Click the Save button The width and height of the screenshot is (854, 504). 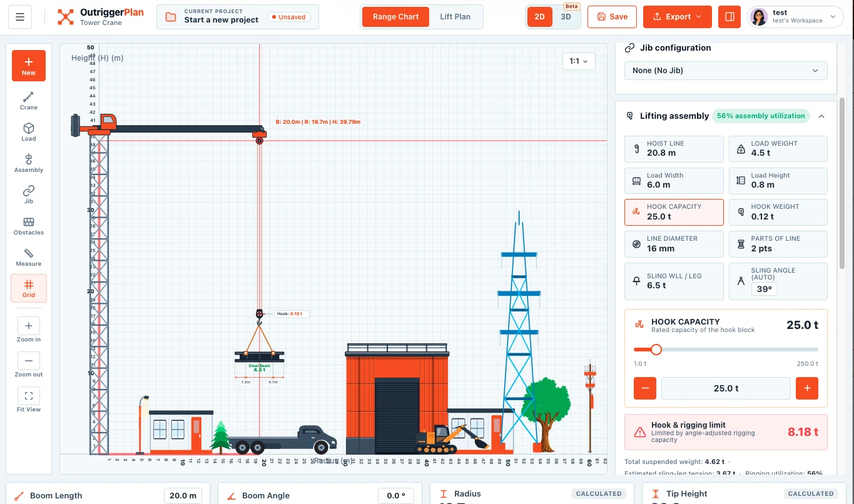point(612,17)
